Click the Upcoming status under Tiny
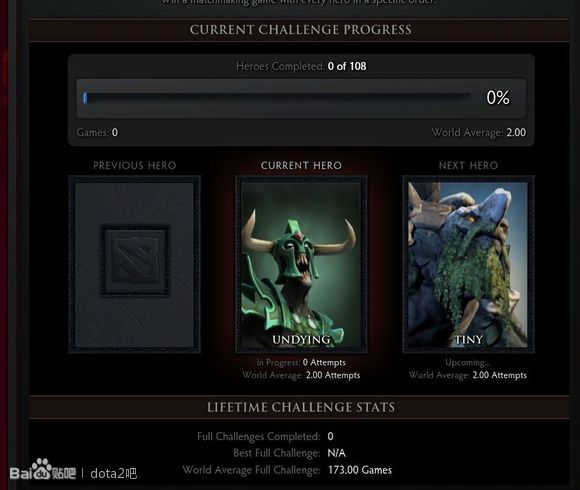This screenshot has width=580, height=490. pyautogui.click(x=468, y=362)
